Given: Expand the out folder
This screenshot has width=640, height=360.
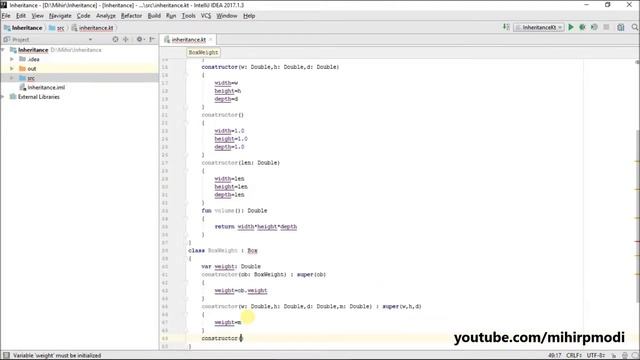Looking at the screenshot, I should (12, 69).
